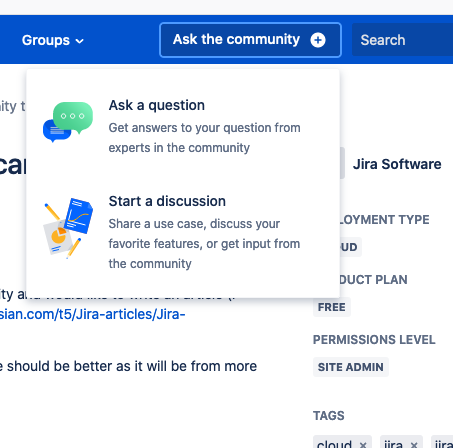Focus the Search input field
The height and width of the screenshot is (448, 453).
pyautogui.click(x=402, y=40)
